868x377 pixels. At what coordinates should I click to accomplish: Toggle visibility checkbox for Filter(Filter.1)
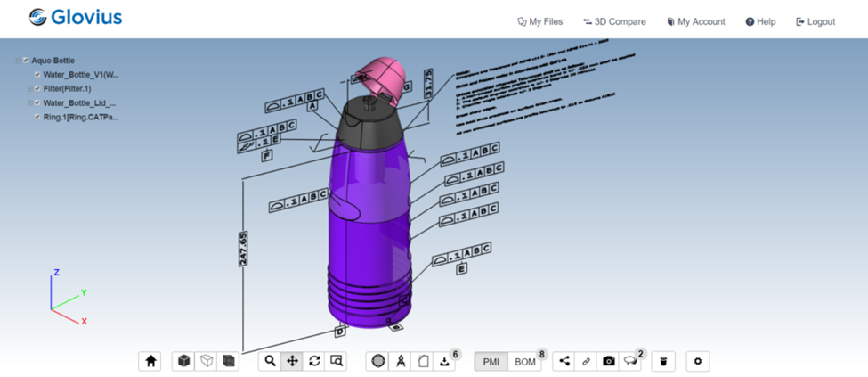point(37,89)
